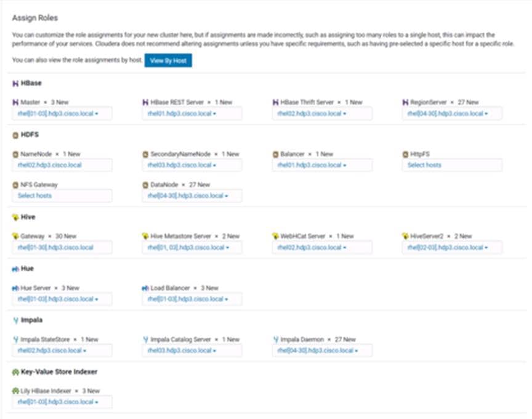Click the Key-Value Store Indexer title text

click(59, 372)
